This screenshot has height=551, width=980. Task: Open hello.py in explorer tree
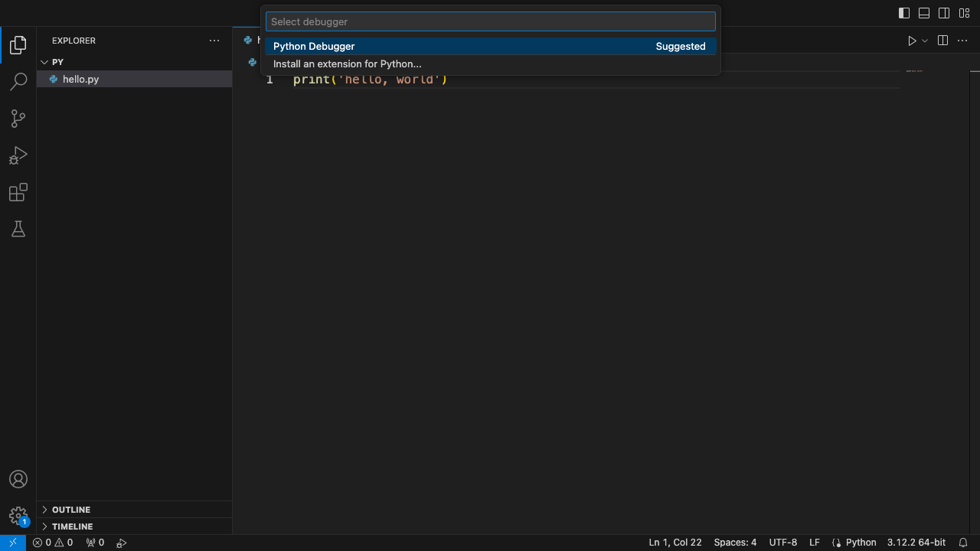point(135,79)
